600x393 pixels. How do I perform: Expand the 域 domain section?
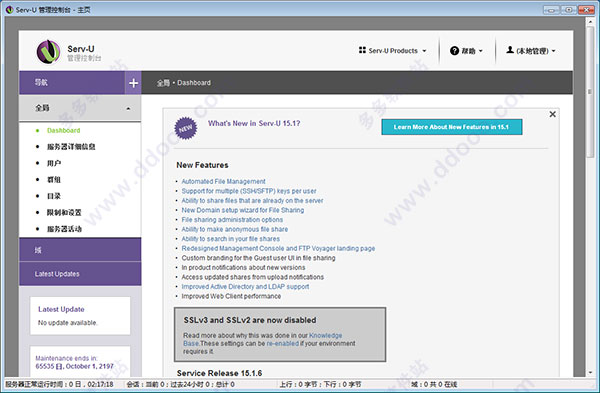pyautogui.click(x=80, y=249)
